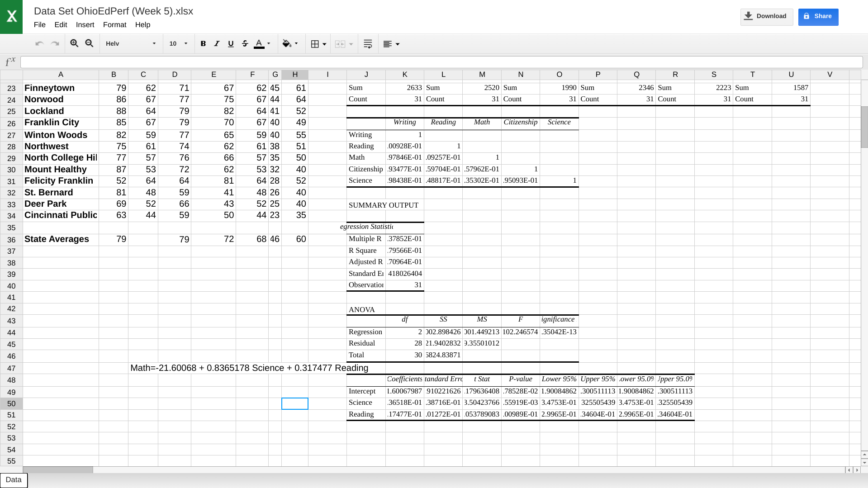This screenshot has width=868, height=488.
Task: Open the Format menu
Action: 114,25
